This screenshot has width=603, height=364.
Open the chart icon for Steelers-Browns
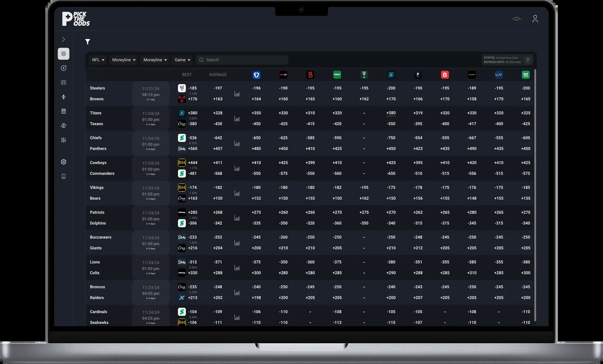[237, 94]
